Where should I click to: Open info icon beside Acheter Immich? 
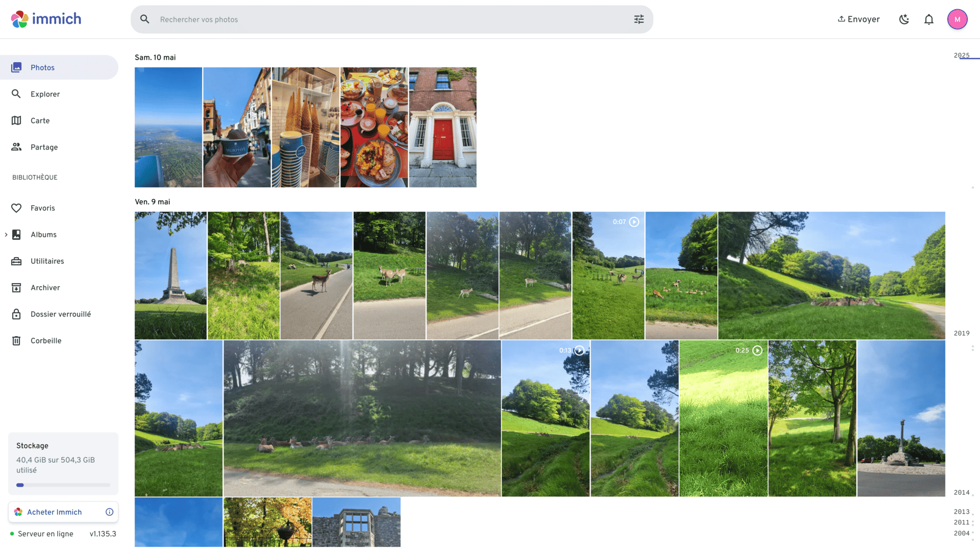click(x=109, y=512)
